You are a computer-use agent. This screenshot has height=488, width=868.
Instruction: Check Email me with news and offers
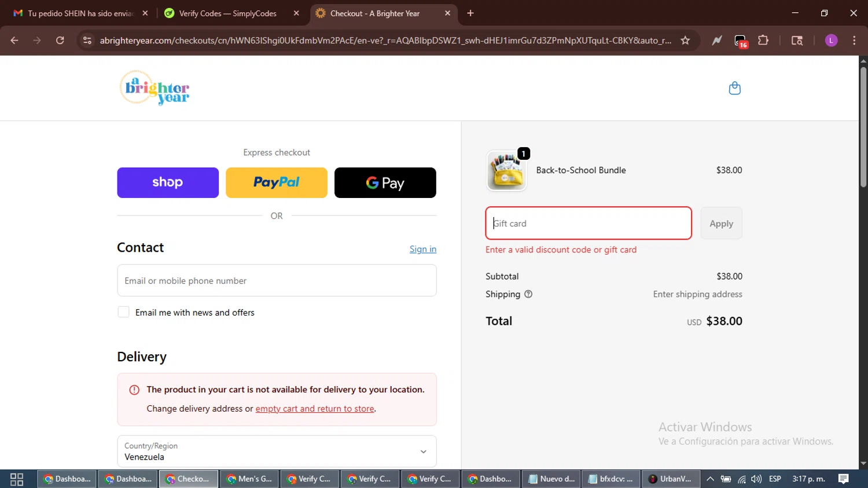(x=123, y=312)
